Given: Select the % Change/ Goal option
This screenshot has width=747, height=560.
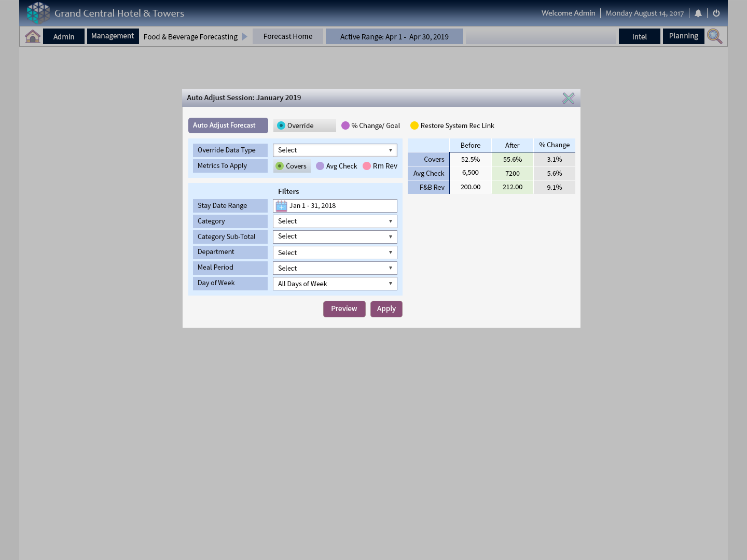Looking at the screenshot, I should pyautogui.click(x=345, y=125).
